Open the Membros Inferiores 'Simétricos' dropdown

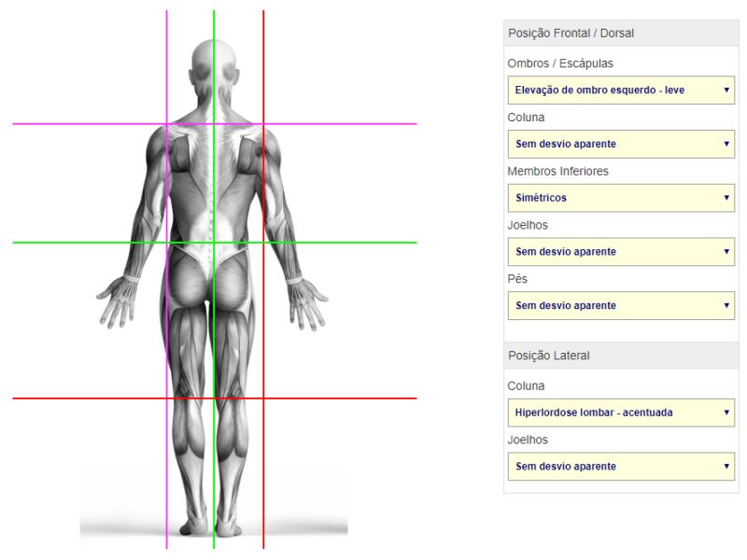pos(621,198)
